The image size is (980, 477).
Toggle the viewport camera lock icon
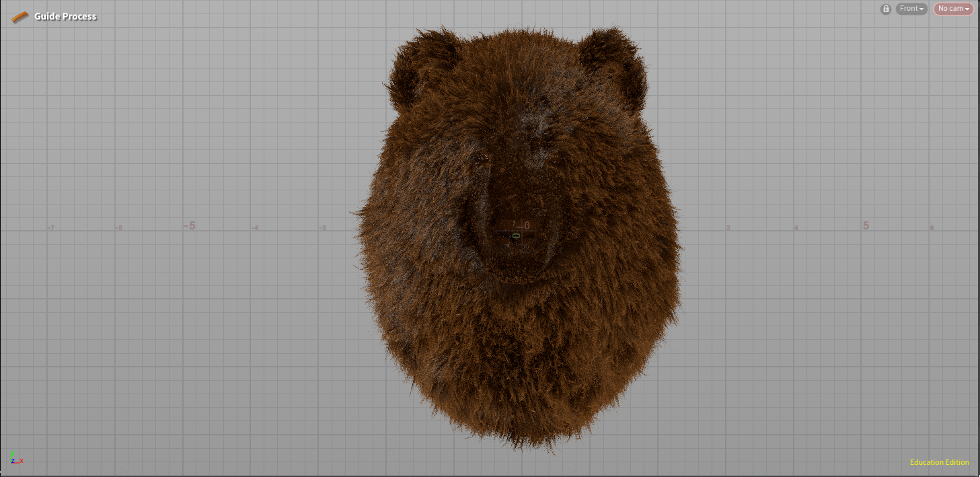coord(886,9)
